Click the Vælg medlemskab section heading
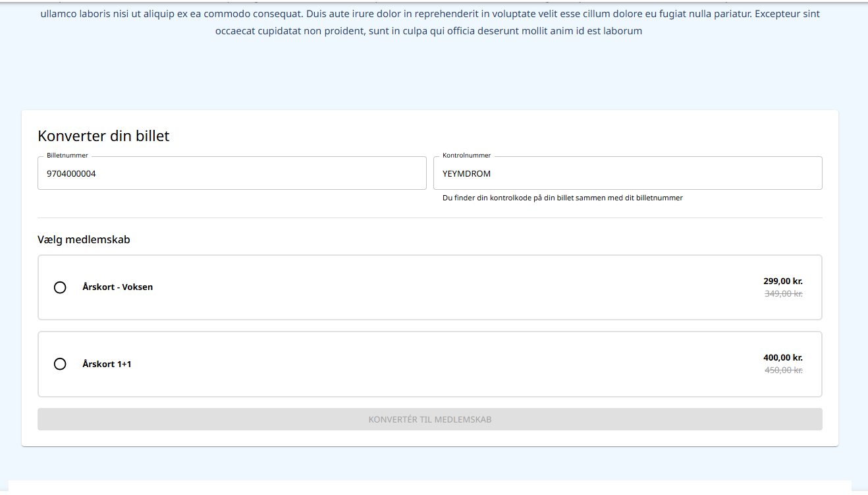Image resolution: width=868 pixels, height=495 pixels. pos(84,240)
